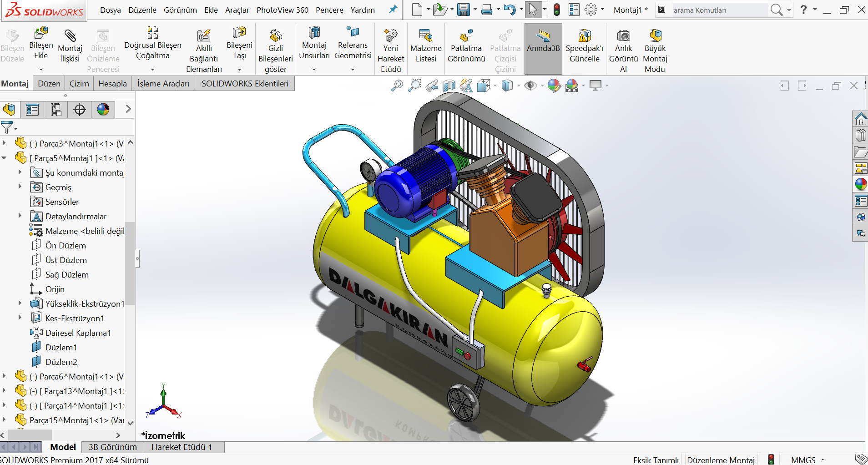Image resolution: width=868 pixels, height=465 pixels.
Task: Expand the Kes-Ekstrüzyon1 feature
Action: pyautogui.click(x=20, y=318)
